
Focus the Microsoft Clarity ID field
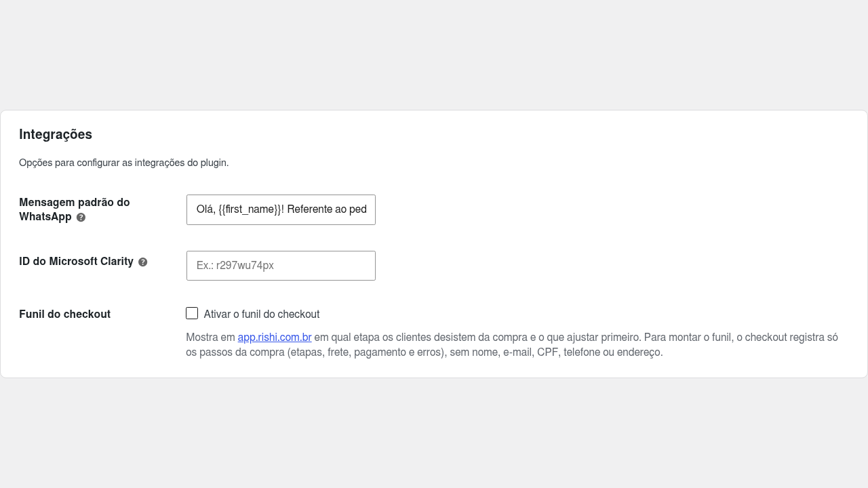(281, 266)
